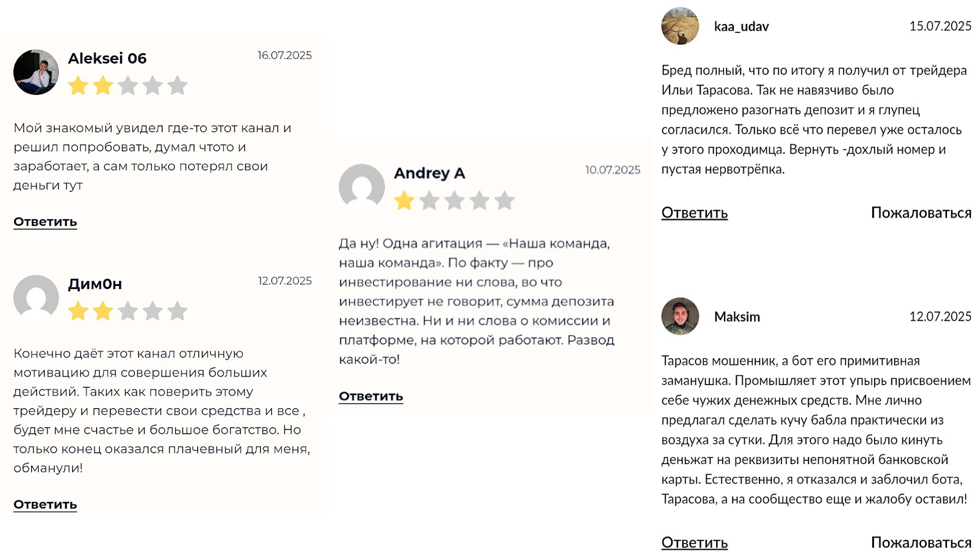Click the fifth star in Andrey A's rating
Screen dimensions: 980x551
[x=505, y=201]
